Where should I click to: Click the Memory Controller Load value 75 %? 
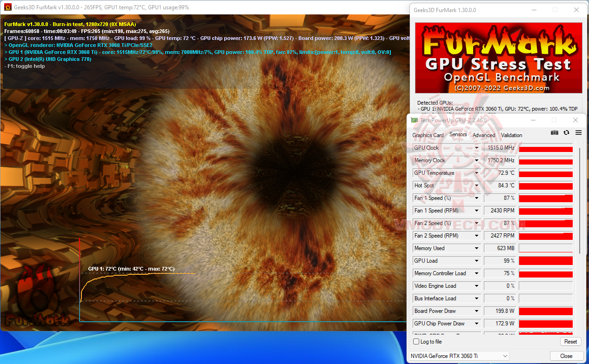pyautogui.click(x=500, y=273)
